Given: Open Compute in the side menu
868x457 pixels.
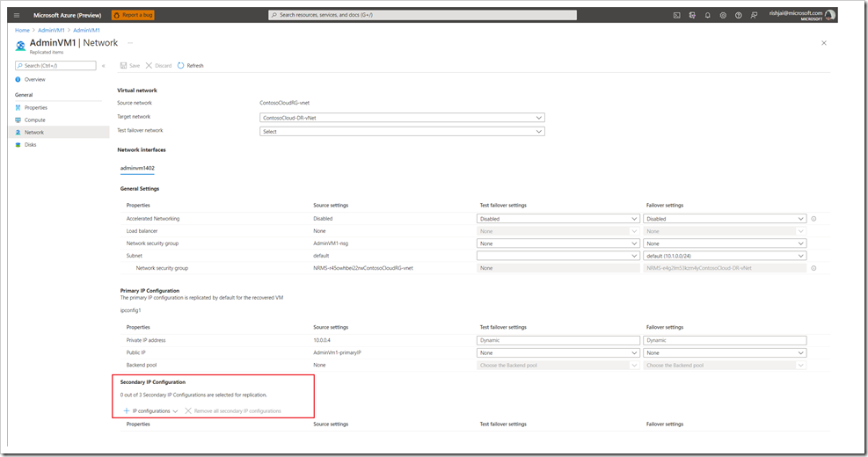Looking at the screenshot, I should 35,120.
